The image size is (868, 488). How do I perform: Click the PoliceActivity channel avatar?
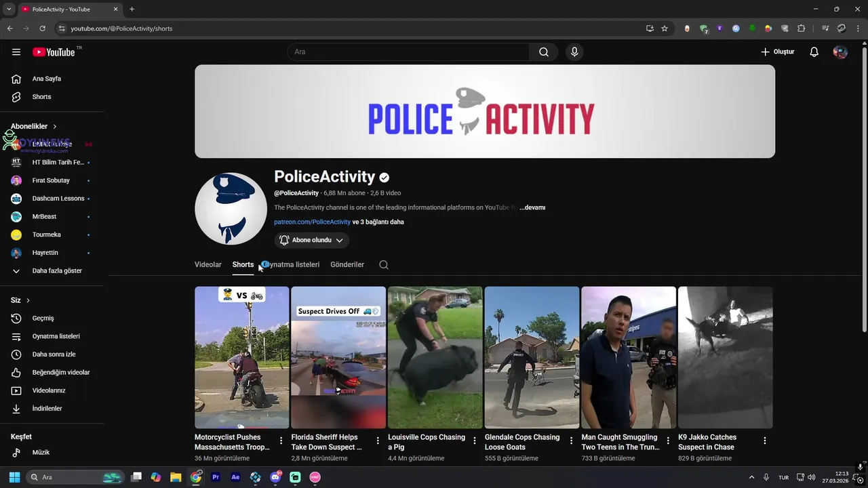click(x=231, y=209)
